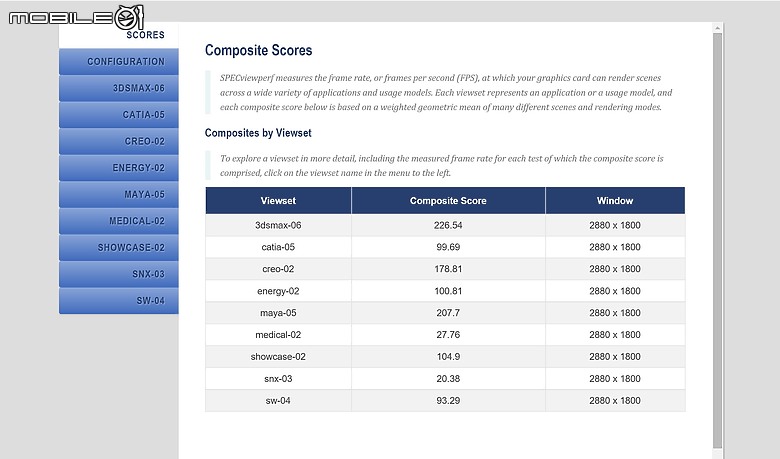This screenshot has height=459, width=780.
Task: Click the Window column header
Action: pos(615,201)
